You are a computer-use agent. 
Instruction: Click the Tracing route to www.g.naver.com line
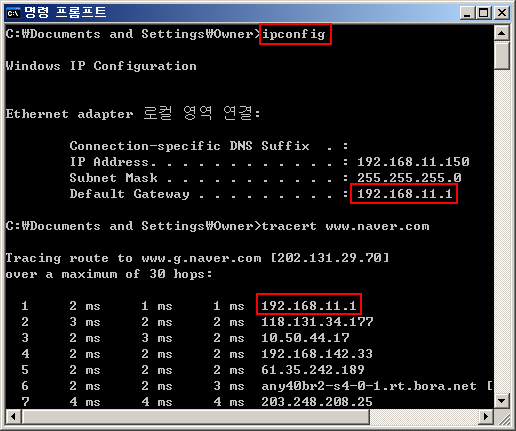point(197,258)
